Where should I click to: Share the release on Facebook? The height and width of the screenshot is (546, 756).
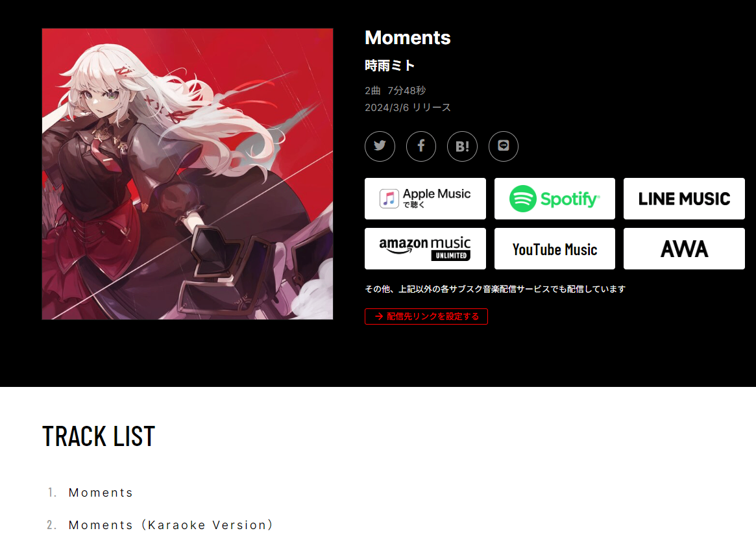tap(421, 146)
